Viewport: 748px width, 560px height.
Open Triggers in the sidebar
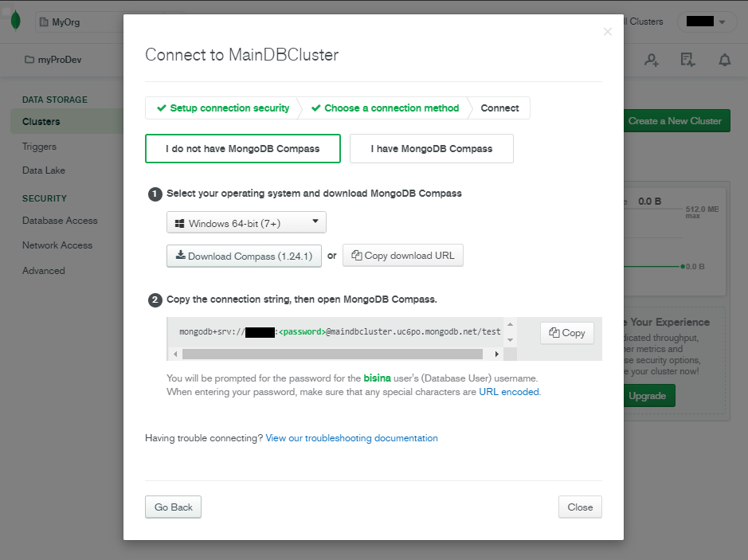39,147
